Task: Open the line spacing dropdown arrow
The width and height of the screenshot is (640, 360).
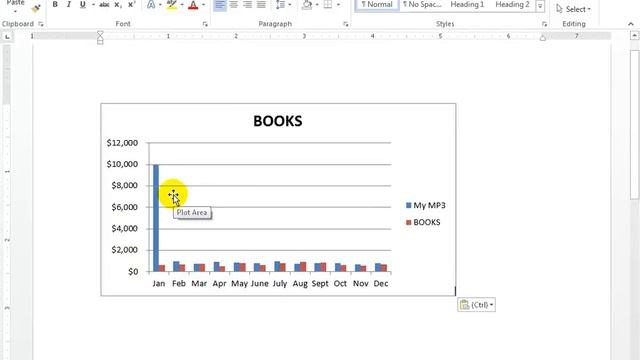Action: (290, 5)
